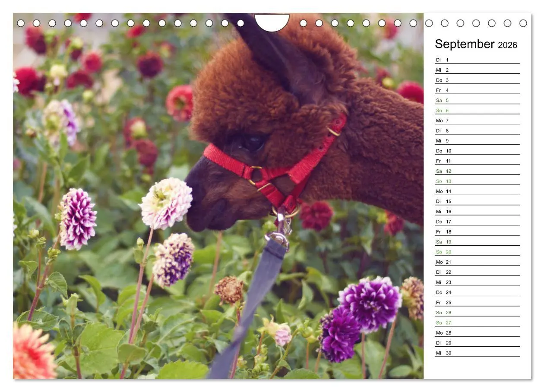Select the Mi 2 date row
The width and height of the screenshot is (544, 392).
pyautogui.click(x=477, y=69)
